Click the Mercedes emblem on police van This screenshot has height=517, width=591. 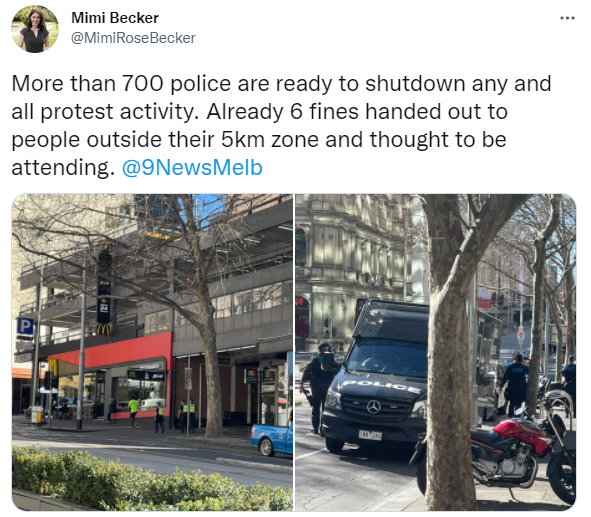point(374,407)
